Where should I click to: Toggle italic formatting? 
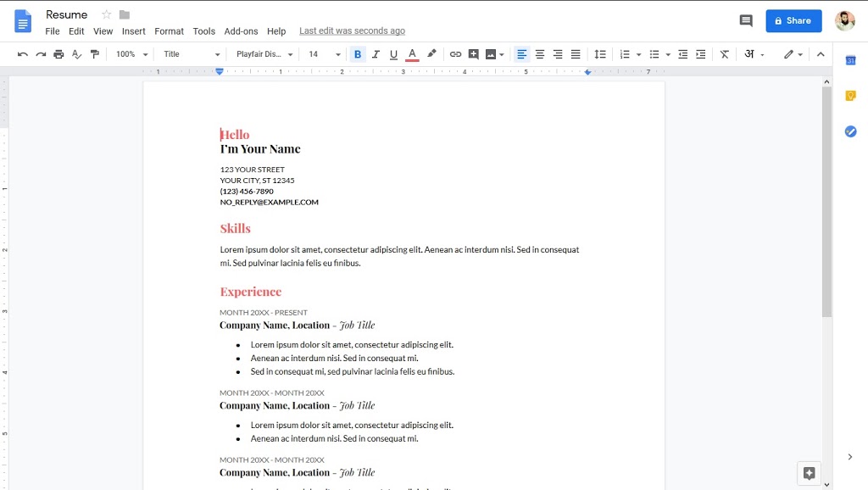pyautogui.click(x=376, y=54)
